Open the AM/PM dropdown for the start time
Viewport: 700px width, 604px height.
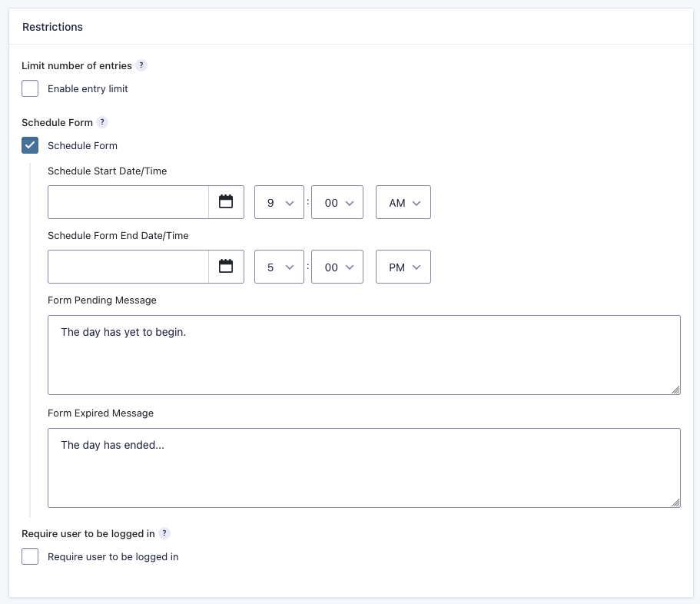pos(403,202)
